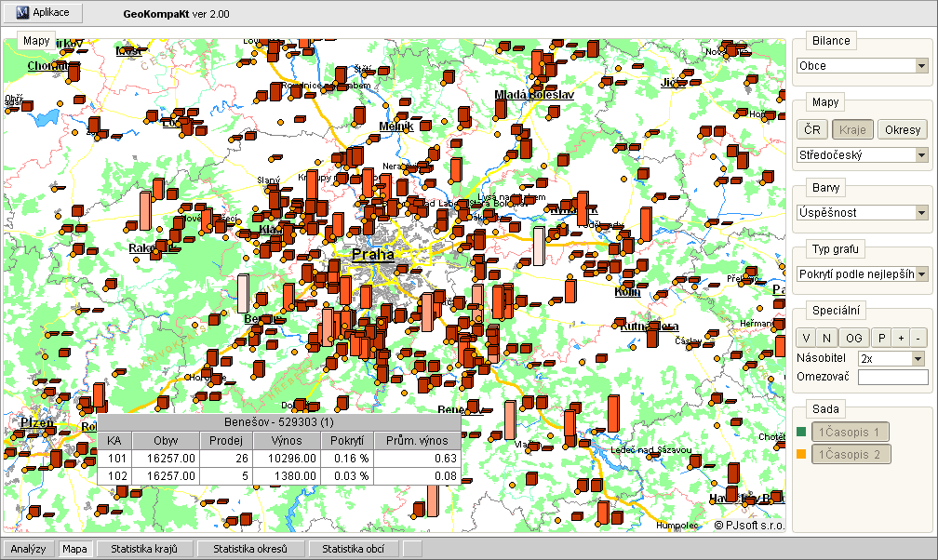This screenshot has width=938, height=560.
Task: Expand the Typ grafu dropdown
Action: (863, 274)
